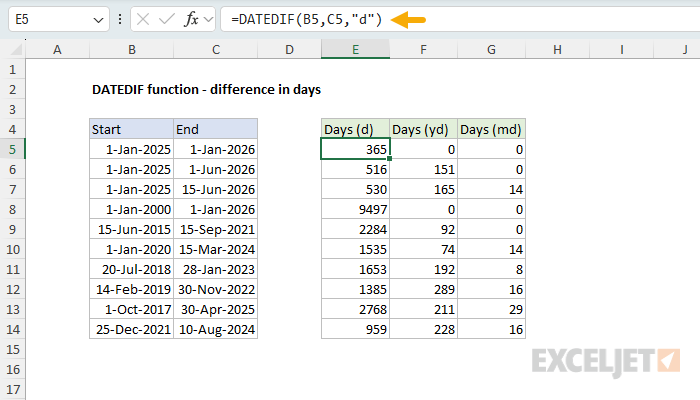700x400 pixels.
Task: Select row 1 header
Action: pyautogui.click(x=12, y=69)
